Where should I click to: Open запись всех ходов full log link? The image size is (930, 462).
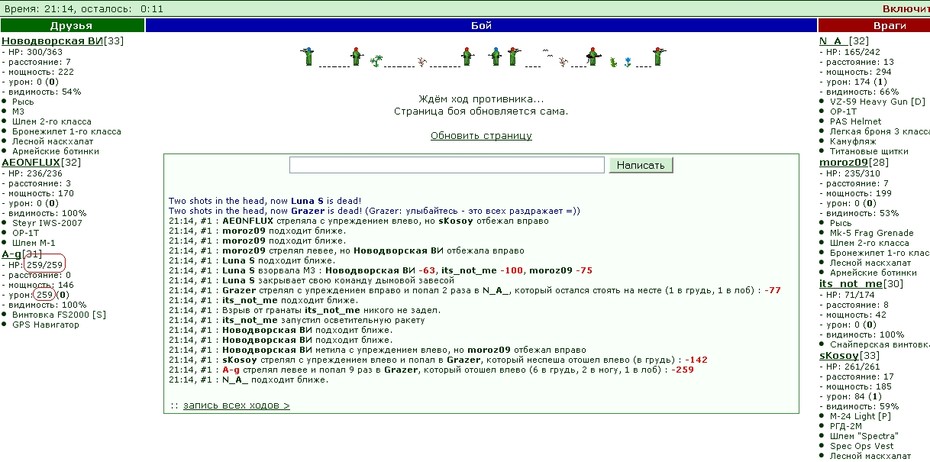click(236, 406)
